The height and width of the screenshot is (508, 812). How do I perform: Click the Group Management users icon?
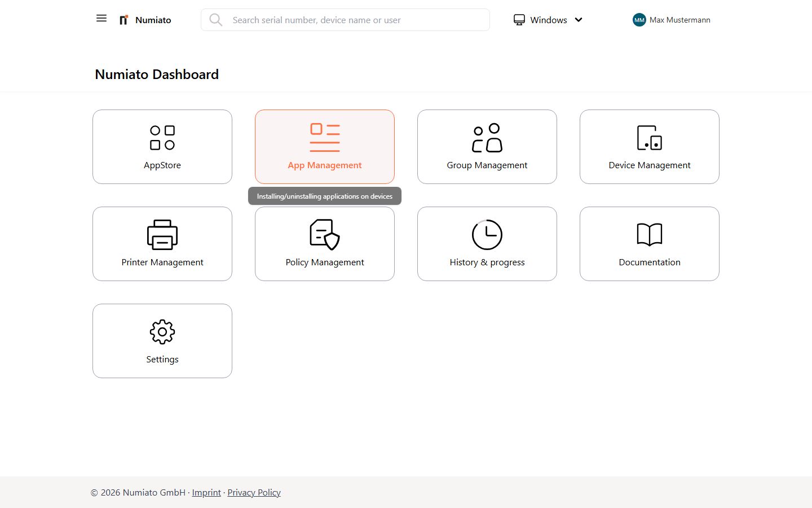487,137
